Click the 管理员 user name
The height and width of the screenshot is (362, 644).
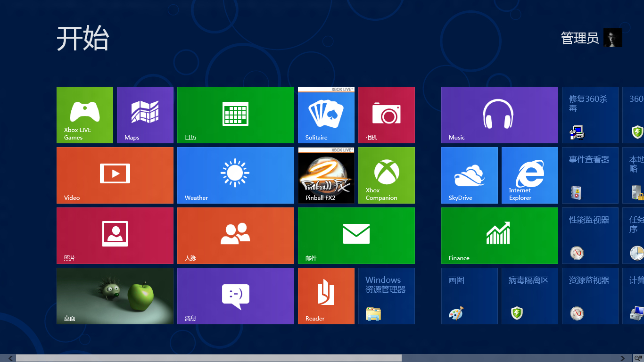click(580, 38)
